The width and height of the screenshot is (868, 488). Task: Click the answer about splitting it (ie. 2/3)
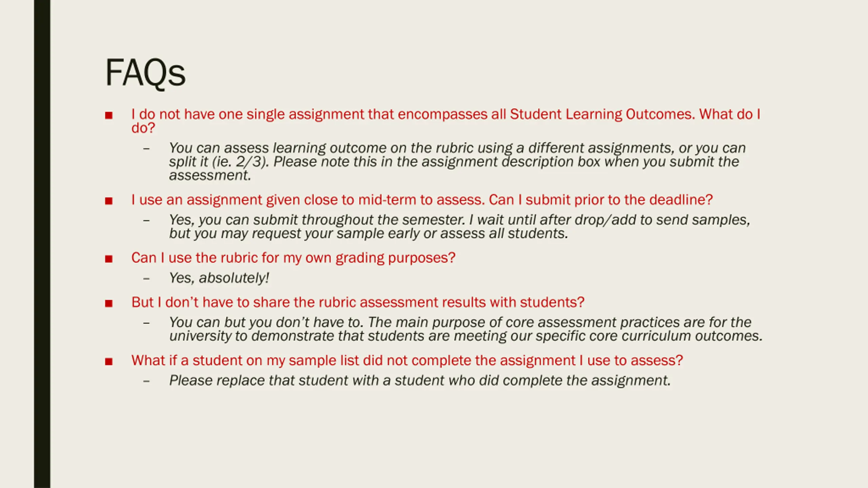(x=457, y=162)
